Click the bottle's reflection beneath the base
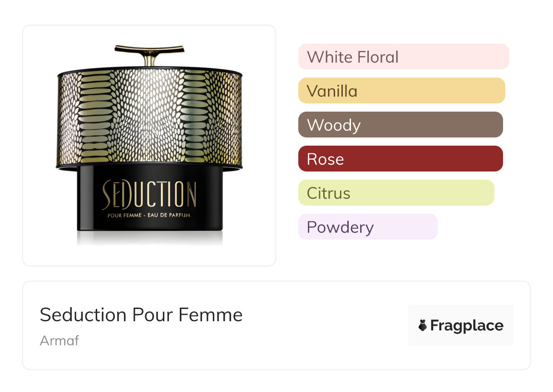553x392 pixels. point(149,238)
